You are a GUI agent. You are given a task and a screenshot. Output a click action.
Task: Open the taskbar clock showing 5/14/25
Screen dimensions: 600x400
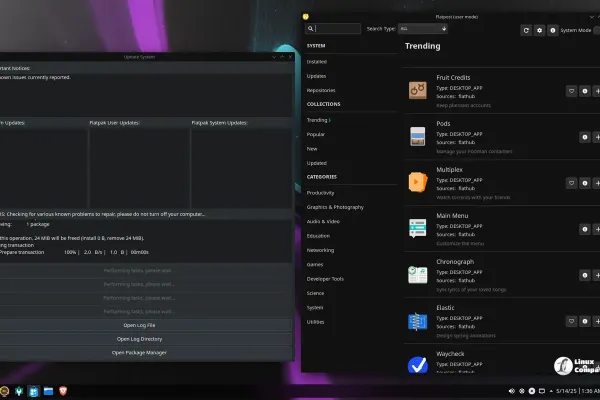coord(578,391)
